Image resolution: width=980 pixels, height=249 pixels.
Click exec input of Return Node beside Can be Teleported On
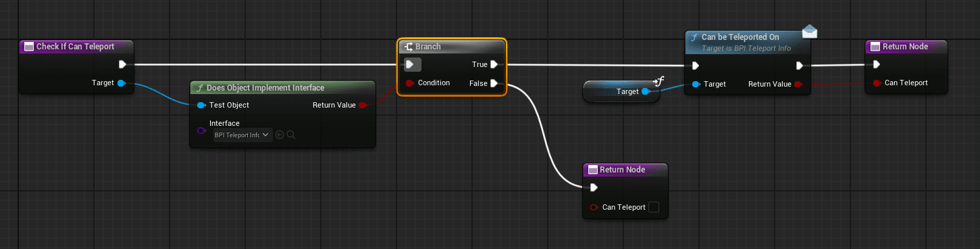tap(876, 65)
